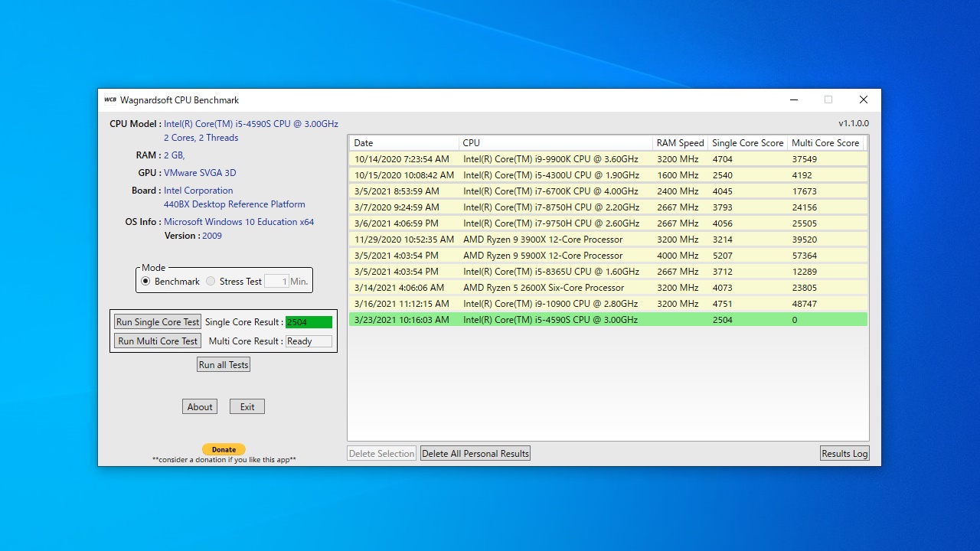Screen dimensions: 980x551
Task: Click the 2 Cores, 2 Threads text
Action: click(x=201, y=138)
